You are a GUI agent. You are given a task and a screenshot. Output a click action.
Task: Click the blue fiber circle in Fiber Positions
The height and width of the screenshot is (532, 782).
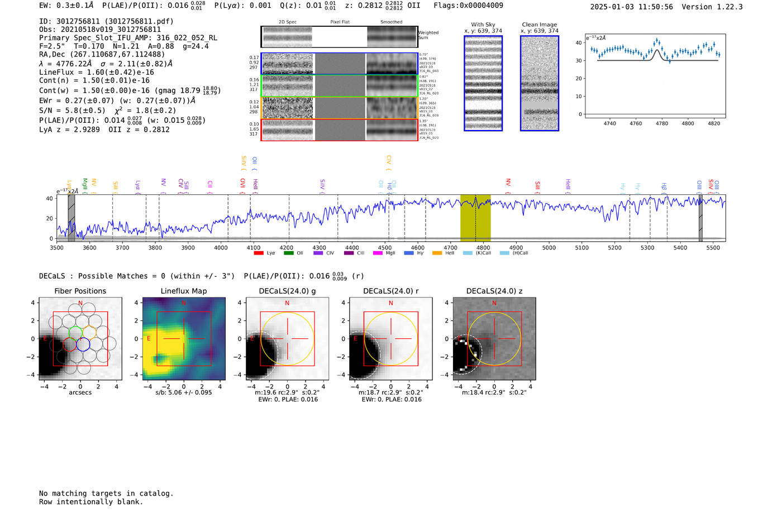[83, 344]
